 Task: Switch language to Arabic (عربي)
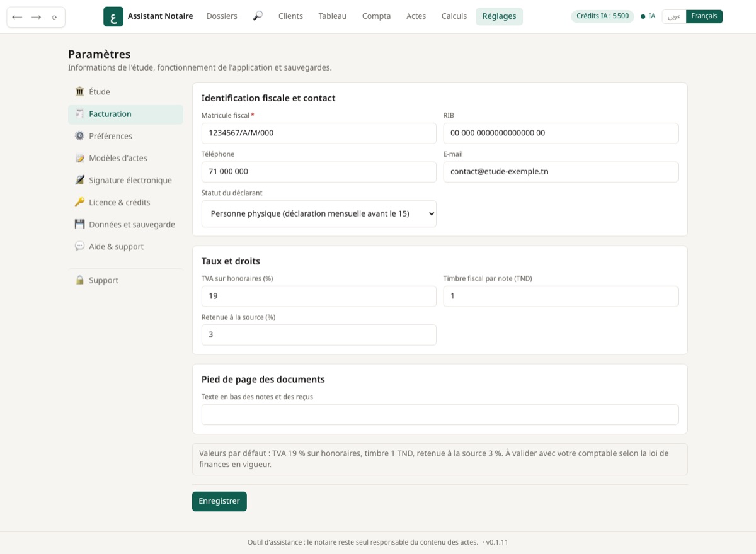[x=674, y=16]
